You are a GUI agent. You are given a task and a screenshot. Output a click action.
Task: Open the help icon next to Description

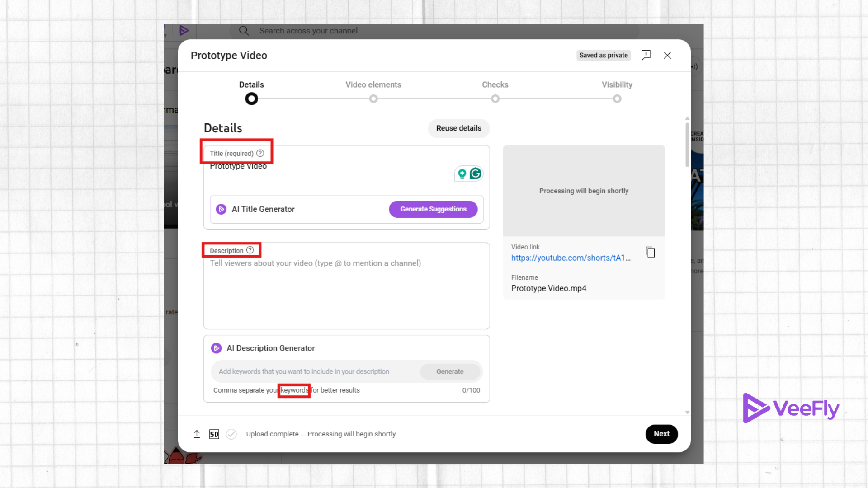[251, 250]
